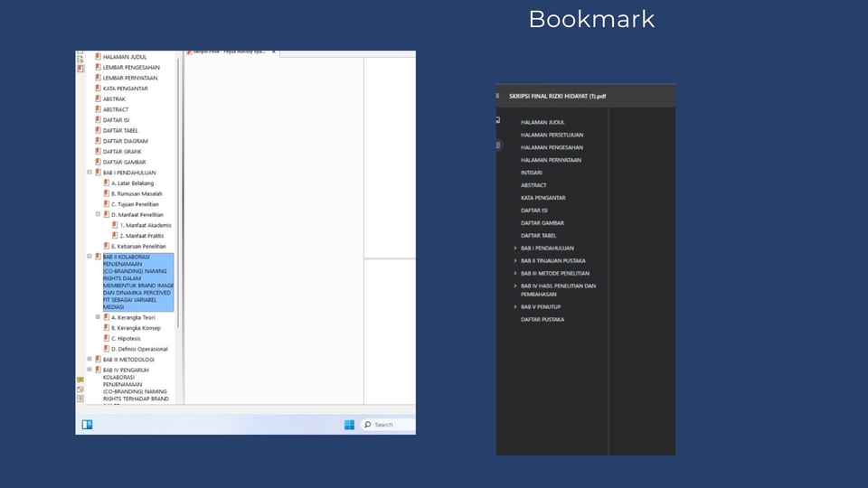Image resolution: width=868 pixels, height=488 pixels.
Task: Open DAFTAR ISI in dark viewer outline
Action: point(534,211)
